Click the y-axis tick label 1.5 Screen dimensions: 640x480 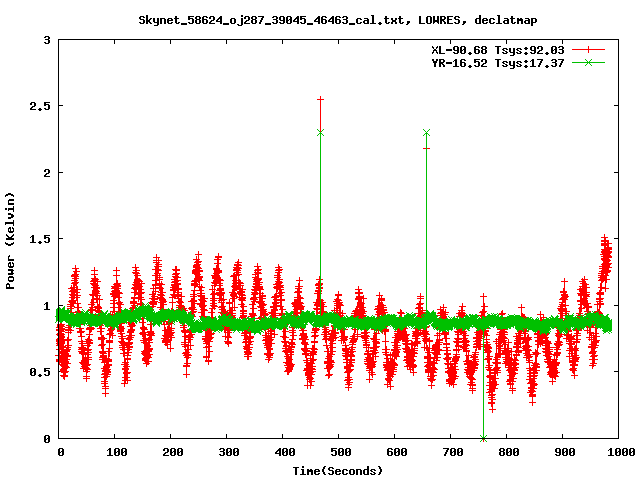point(40,239)
